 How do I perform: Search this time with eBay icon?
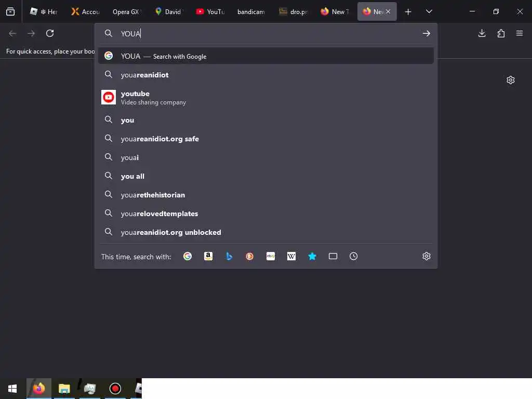tap(270, 256)
